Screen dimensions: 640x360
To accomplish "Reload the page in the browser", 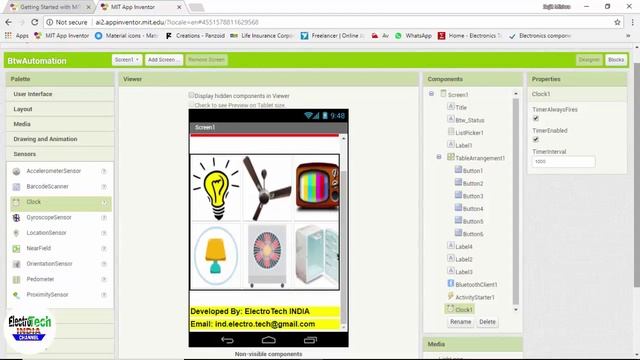I will 35,22.
